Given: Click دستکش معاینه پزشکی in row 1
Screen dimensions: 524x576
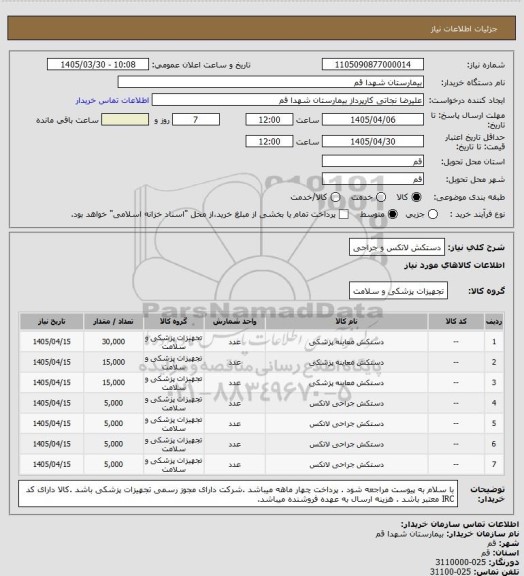Looking at the screenshot, I should pyautogui.click(x=346, y=342).
